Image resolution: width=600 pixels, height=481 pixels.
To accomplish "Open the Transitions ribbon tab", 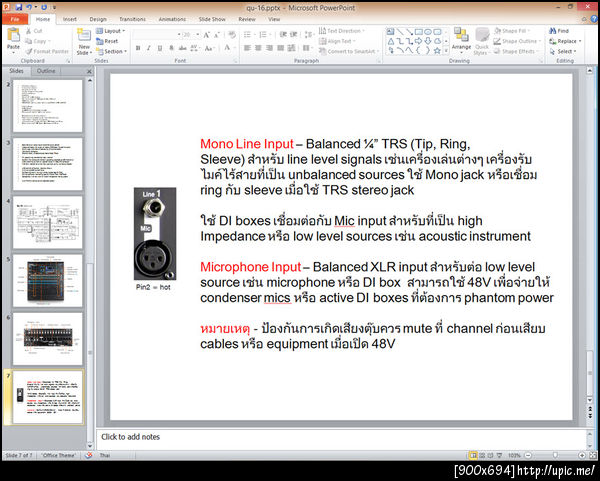I will pos(132,19).
